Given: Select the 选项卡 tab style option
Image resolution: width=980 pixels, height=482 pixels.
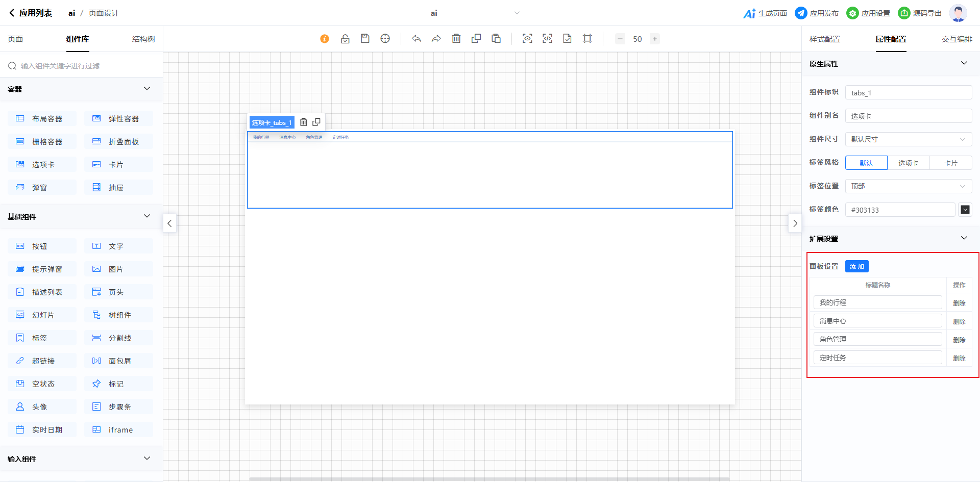Looking at the screenshot, I should pyautogui.click(x=908, y=163).
